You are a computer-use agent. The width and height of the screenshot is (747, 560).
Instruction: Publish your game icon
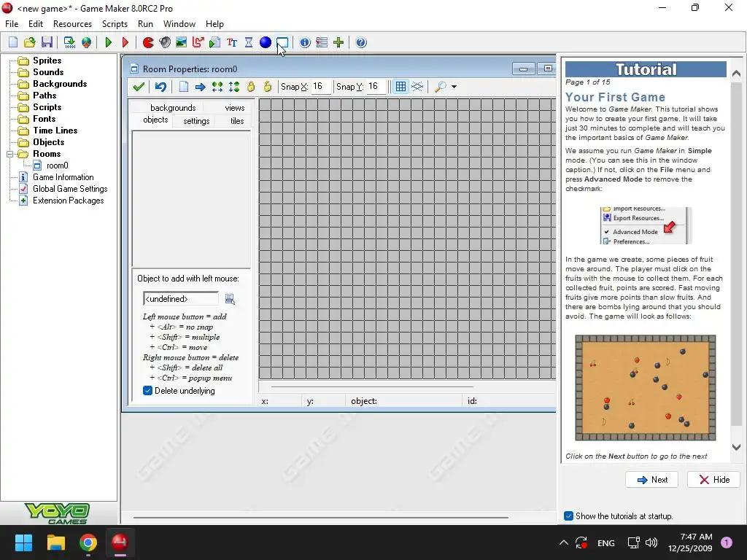tap(86, 42)
